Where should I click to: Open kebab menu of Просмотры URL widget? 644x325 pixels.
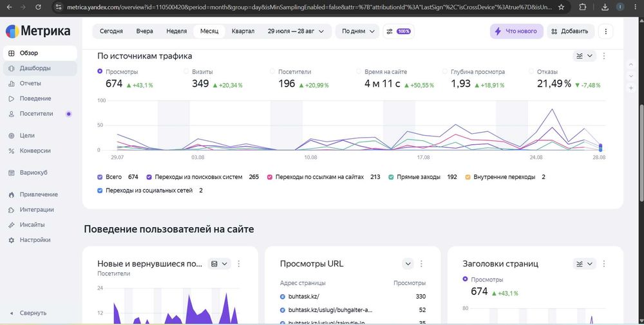point(421,264)
